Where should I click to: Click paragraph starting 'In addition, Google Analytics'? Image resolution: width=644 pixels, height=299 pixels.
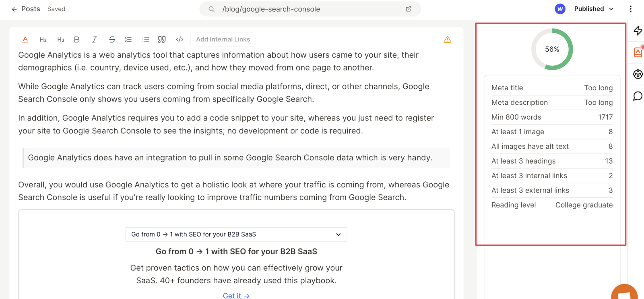coord(226,125)
